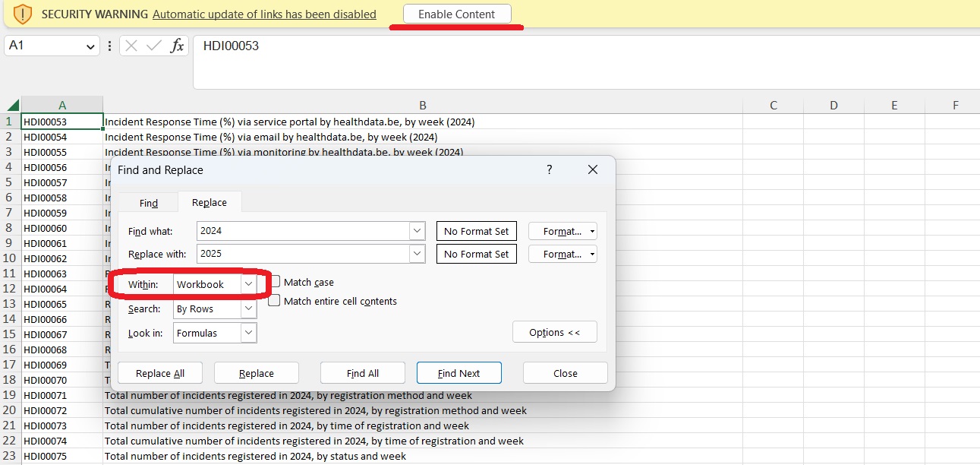Click the dialog Help question mark
980x465 pixels.
550,170
